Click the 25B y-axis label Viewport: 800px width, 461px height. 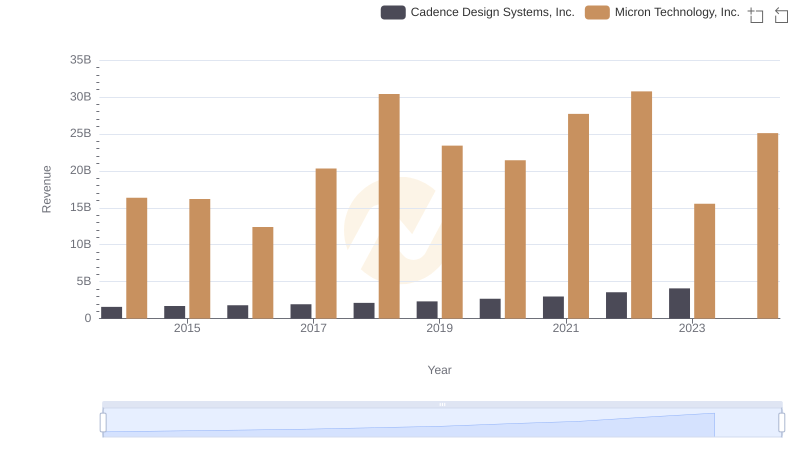(x=81, y=134)
